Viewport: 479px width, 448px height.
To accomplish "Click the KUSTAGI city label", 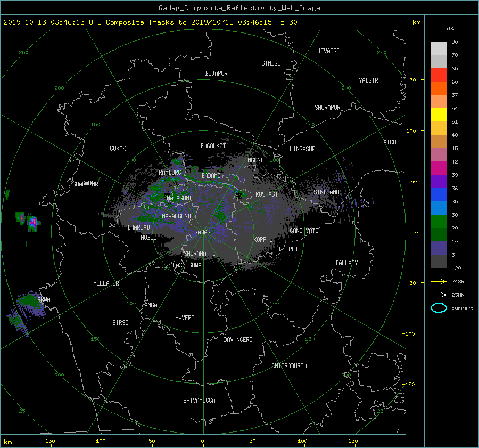I will [267, 194].
